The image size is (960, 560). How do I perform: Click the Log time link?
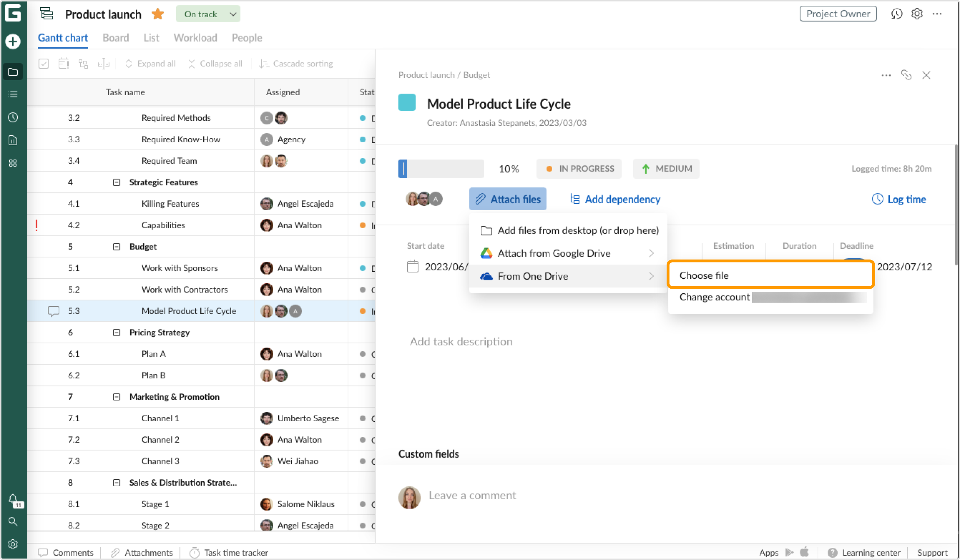tap(898, 199)
